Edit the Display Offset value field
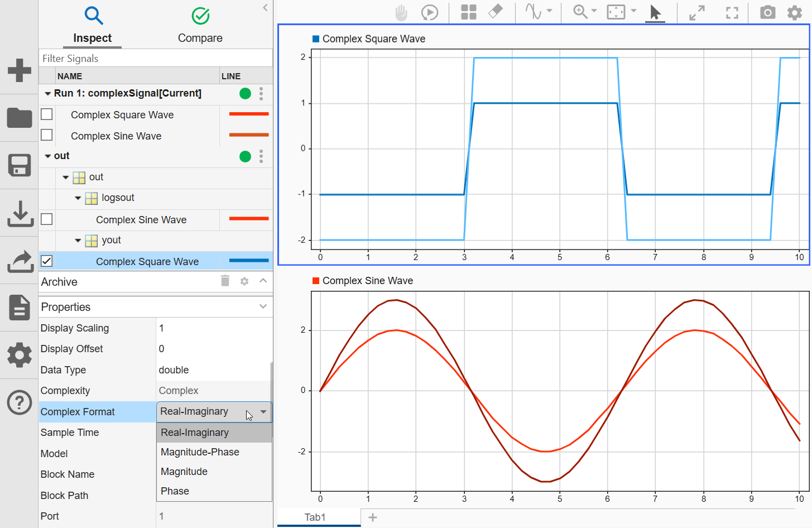The image size is (812, 528). [214, 349]
